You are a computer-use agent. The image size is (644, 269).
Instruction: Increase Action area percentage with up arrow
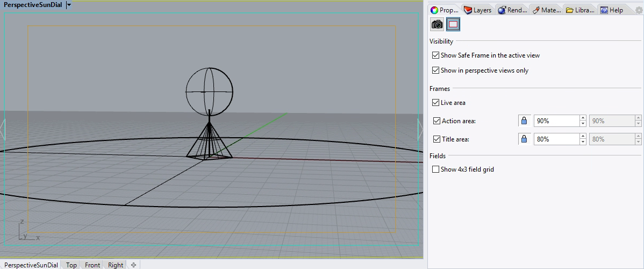point(583,118)
